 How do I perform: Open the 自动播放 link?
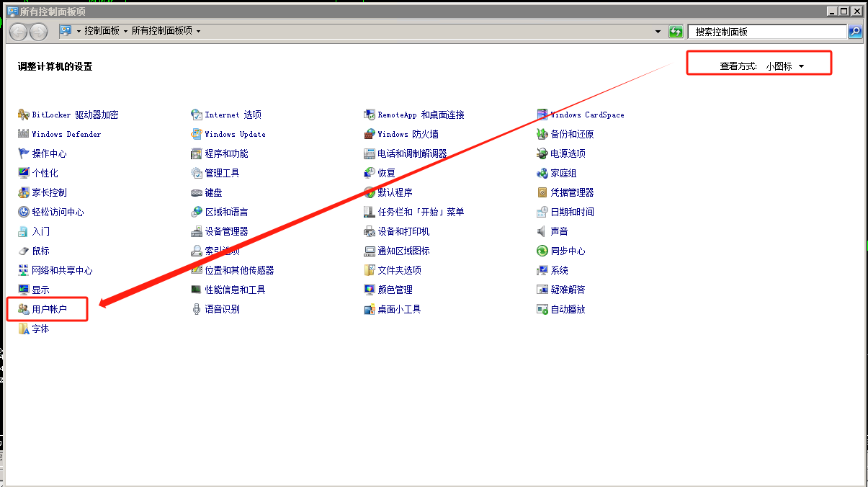[x=568, y=309]
